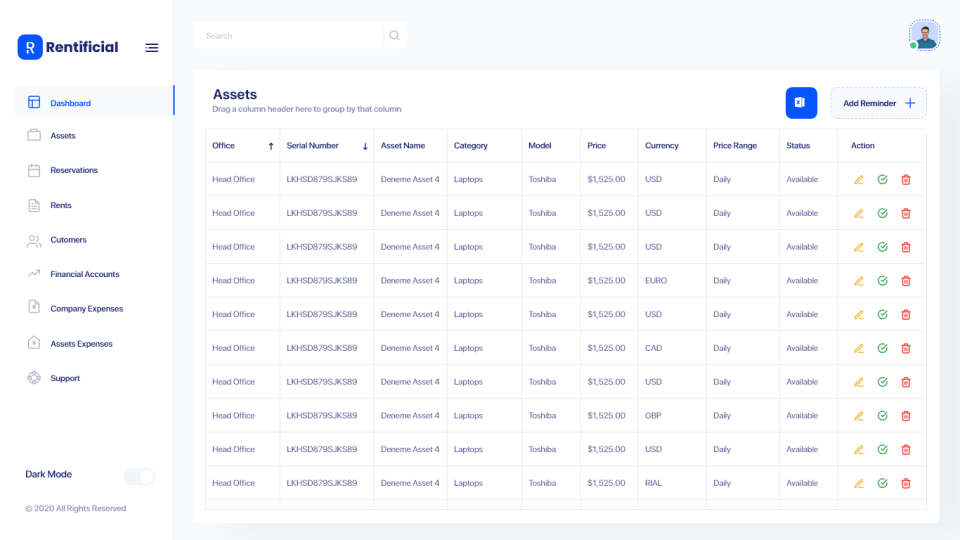Open the Support sidebar link
This screenshot has width=960, height=540.
tap(65, 378)
